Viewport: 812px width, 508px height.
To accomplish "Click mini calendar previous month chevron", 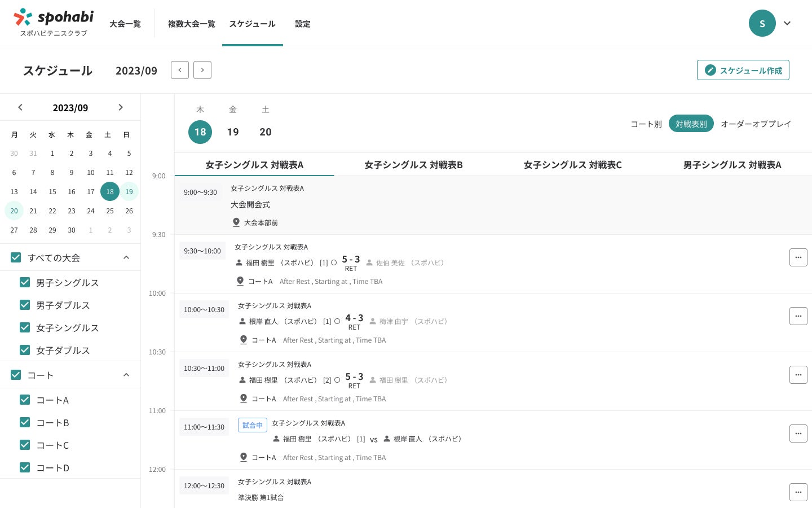I will (20, 107).
